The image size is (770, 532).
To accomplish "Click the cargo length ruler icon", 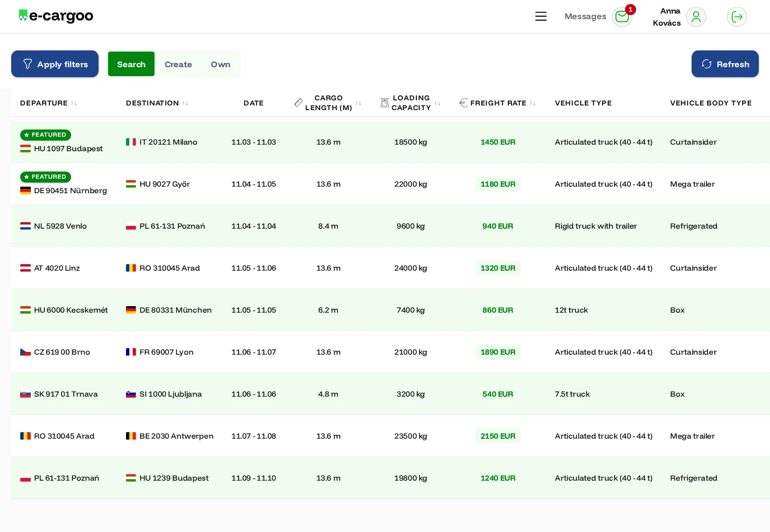I will point(298,103).
